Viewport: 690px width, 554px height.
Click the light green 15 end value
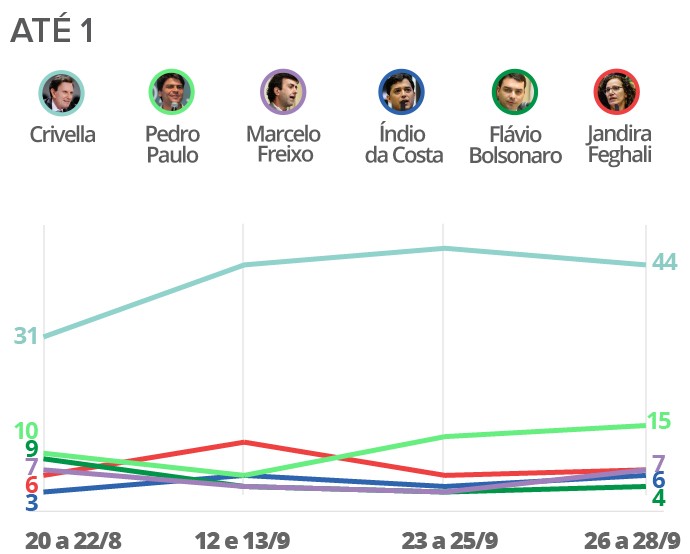coord(659,421)
